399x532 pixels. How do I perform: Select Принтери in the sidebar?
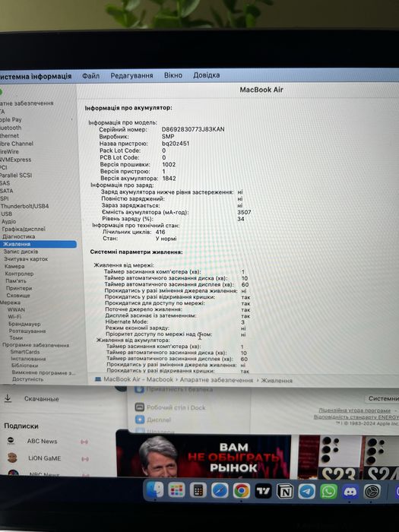point(19,288)
